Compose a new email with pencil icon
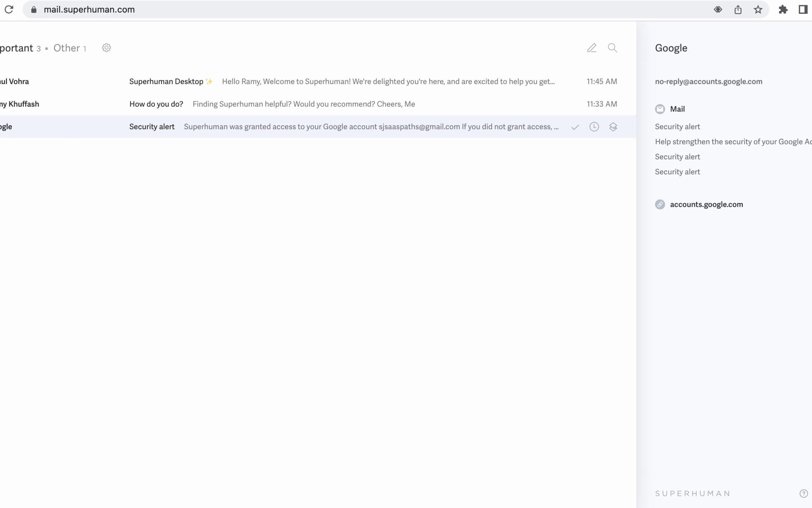The width and height of the screenshot is (812, 508). click(x=592, y=48)
